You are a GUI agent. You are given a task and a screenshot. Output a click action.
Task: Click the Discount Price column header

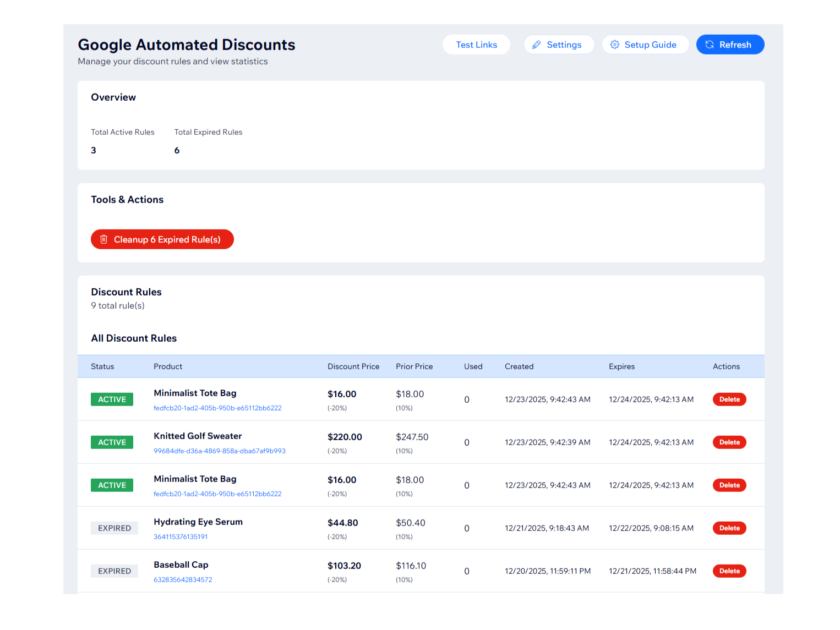click(x=353, y=366)
